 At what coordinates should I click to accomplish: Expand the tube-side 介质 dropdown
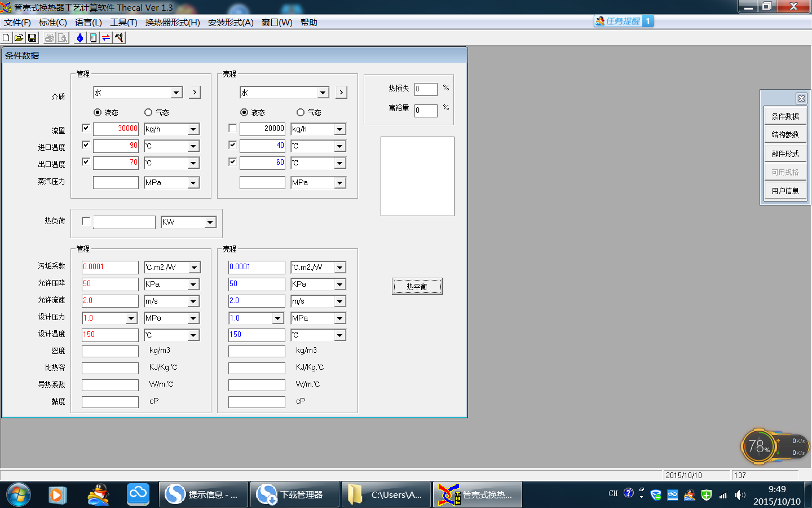tap(176, 93)
